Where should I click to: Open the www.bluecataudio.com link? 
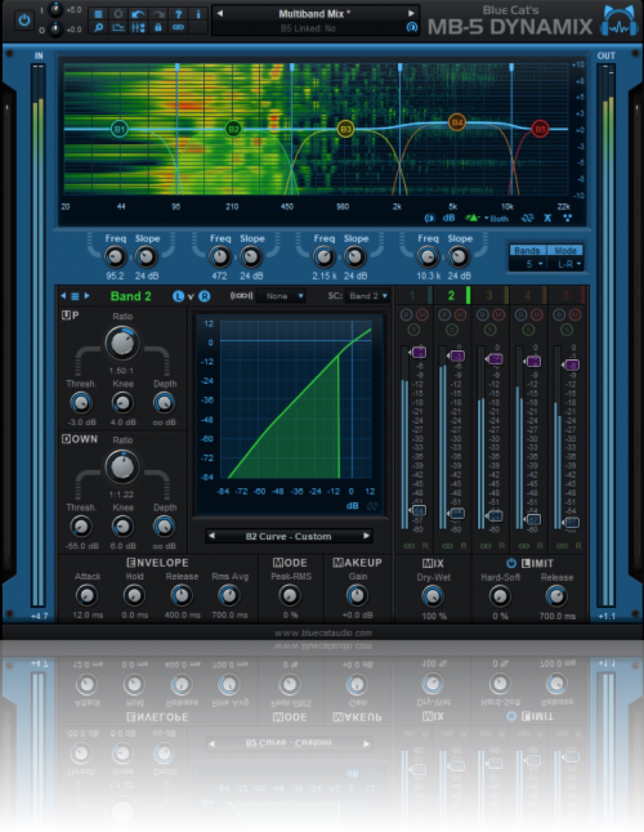323,633
